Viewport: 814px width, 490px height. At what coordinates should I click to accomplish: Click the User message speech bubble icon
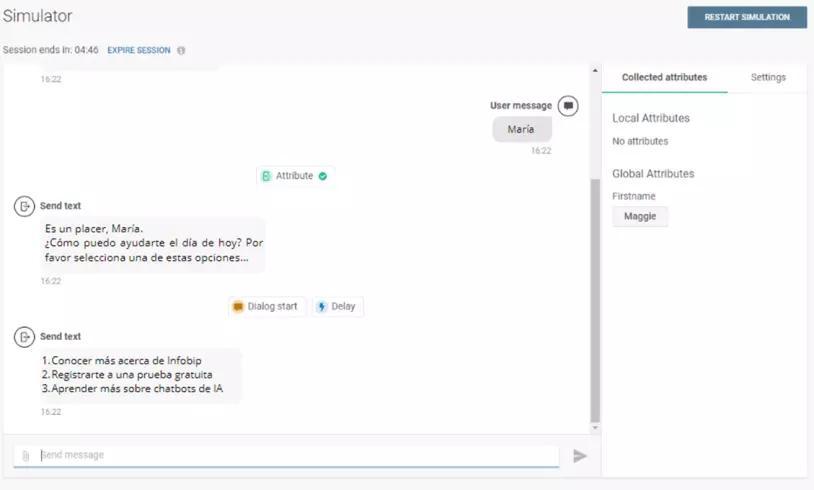568,106
